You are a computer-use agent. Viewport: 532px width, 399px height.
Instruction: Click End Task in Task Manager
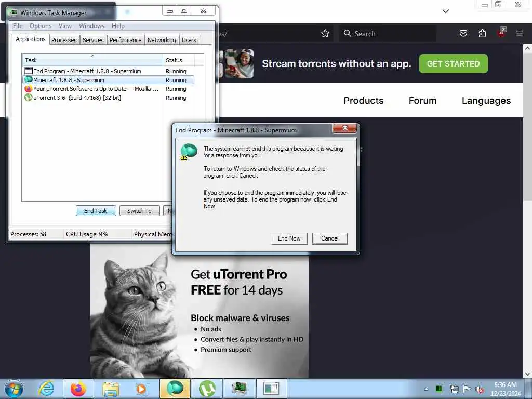pyautogui.click(x=96, y=211)
